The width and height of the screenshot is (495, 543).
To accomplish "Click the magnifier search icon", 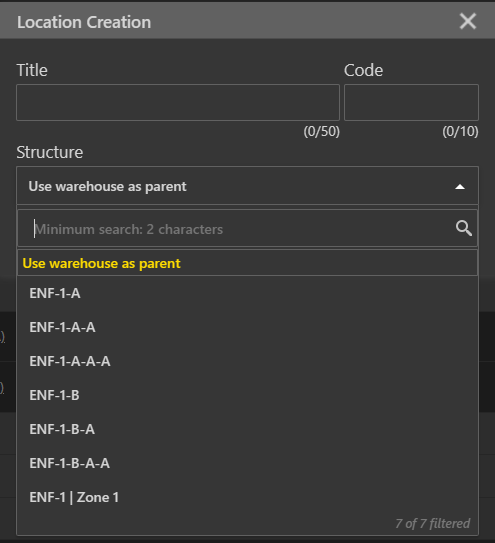I will (x=463, y=229).
